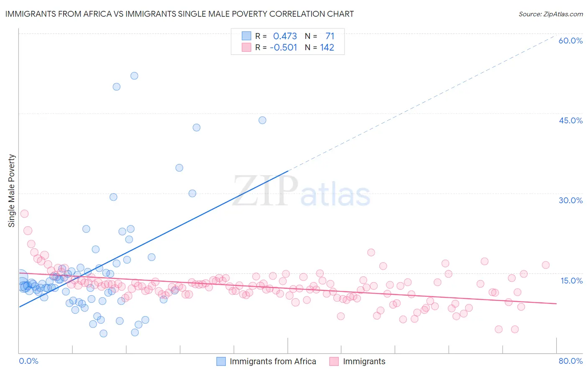This screenshot has width=588, height=373.
Task: Click the pink Immigrants legend swatch
Action: coord(334,361)
